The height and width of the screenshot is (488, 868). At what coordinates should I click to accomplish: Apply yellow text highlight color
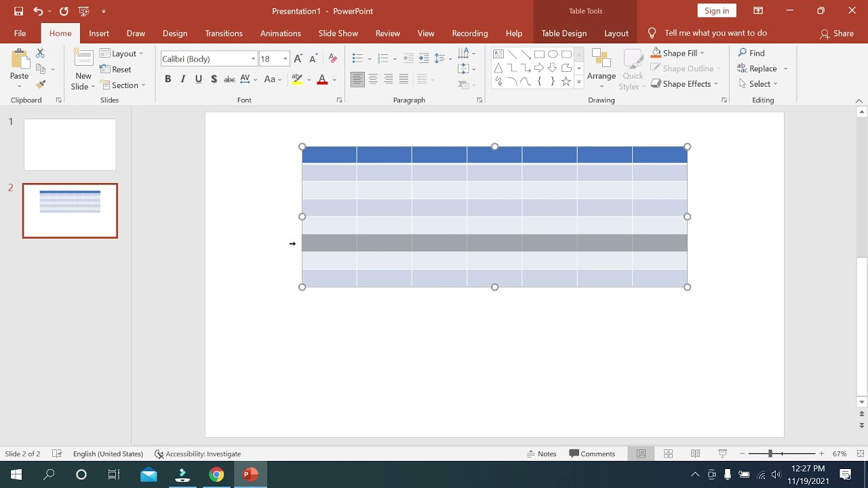[x=296, y=79]
